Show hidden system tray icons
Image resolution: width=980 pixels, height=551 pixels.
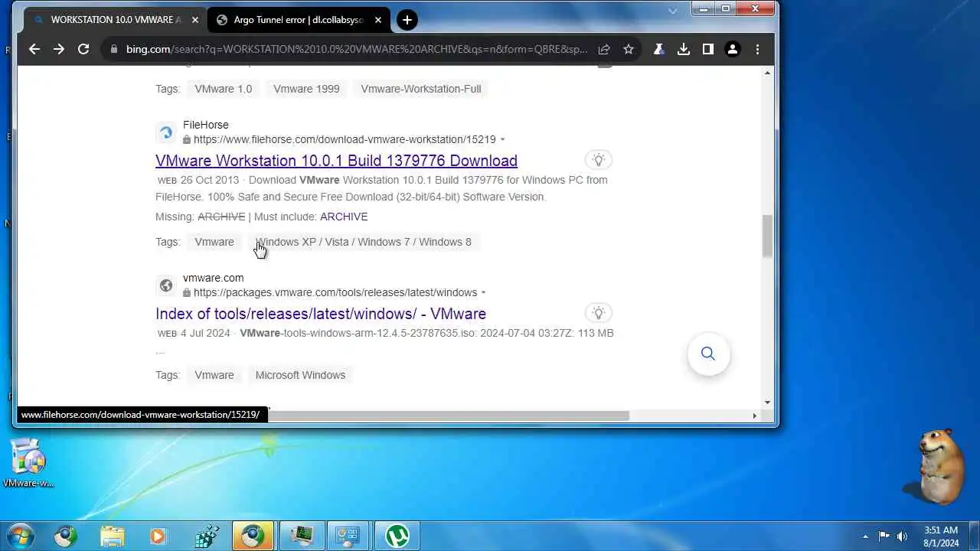point(866,536)
